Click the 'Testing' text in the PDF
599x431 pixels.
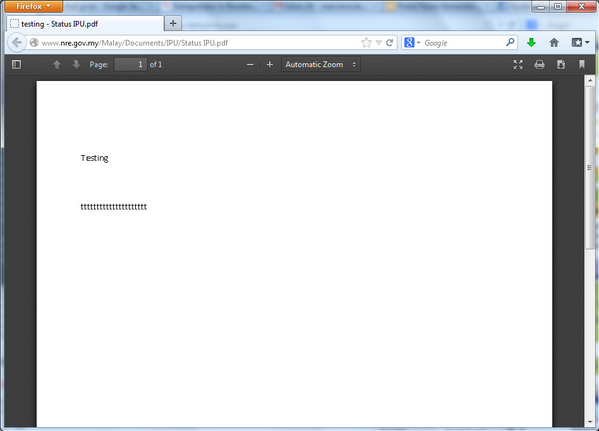coord(94,158)
